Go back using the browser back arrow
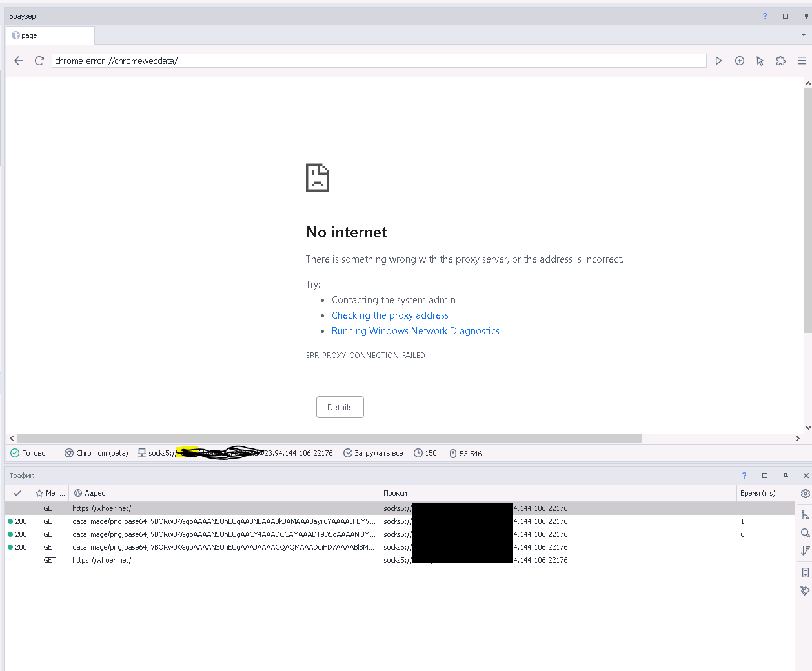812x671 pixels. (19, 61)
